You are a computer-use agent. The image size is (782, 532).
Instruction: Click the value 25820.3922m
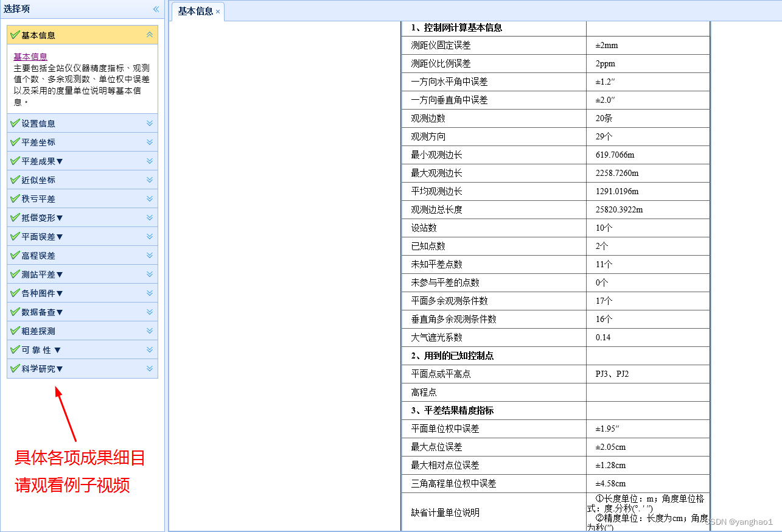pos(619,210)
